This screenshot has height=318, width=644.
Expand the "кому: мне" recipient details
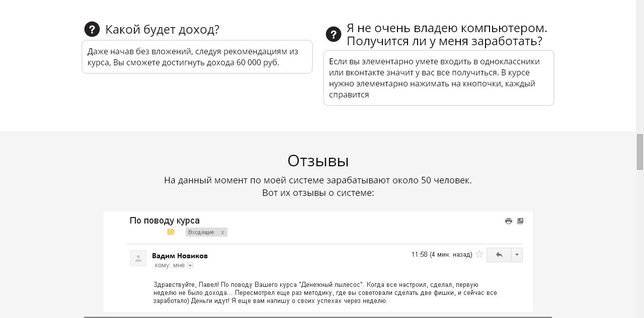[x=190, y=265]
